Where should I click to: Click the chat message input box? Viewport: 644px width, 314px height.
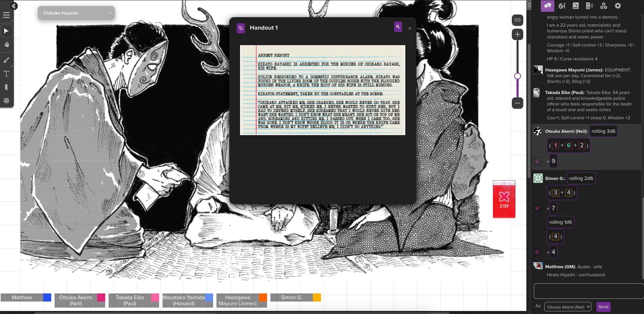[x=589, y=291]
